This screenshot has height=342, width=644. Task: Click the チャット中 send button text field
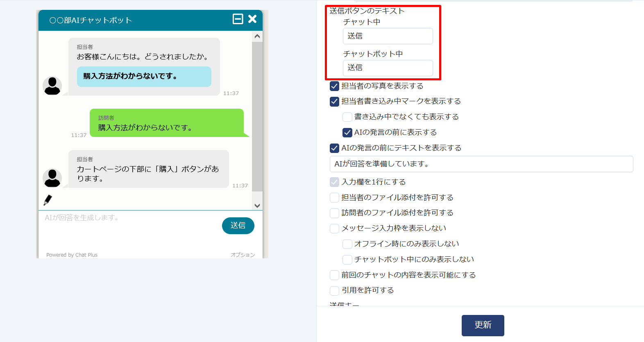[388, 36]
